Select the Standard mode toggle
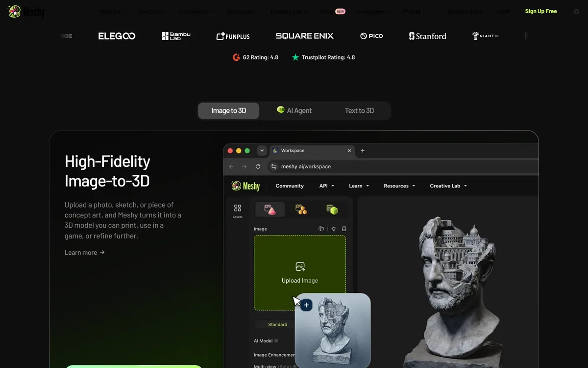 [x=278, y=324]
